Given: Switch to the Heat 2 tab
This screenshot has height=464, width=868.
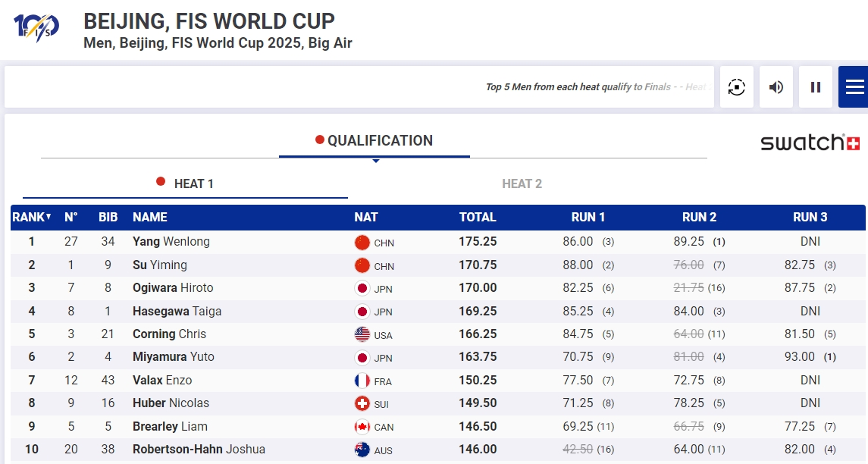Looking at the screenshot, I should point(522,183).
